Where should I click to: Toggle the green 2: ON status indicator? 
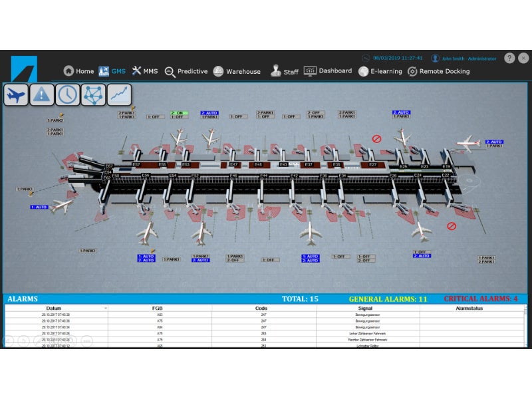click(179, 113)
